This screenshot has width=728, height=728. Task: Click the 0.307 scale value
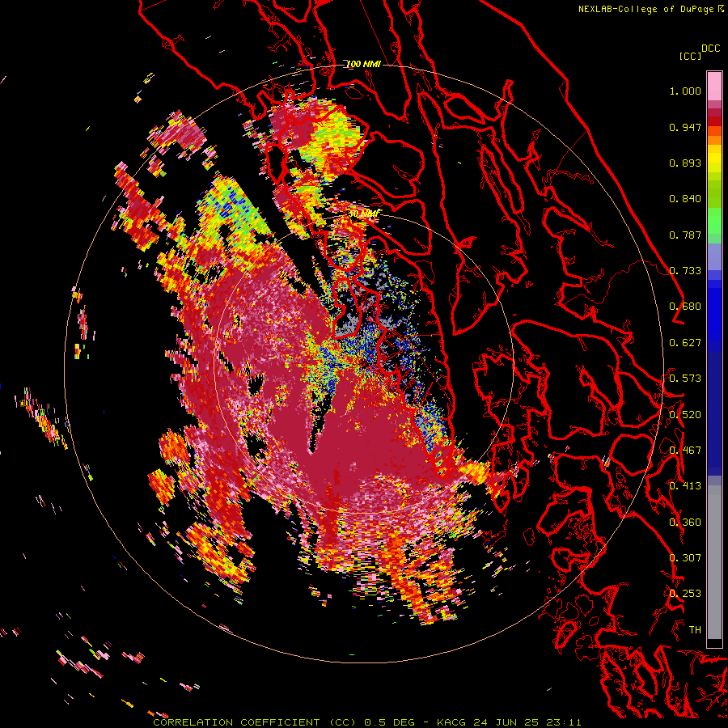[x=685, y=558]
